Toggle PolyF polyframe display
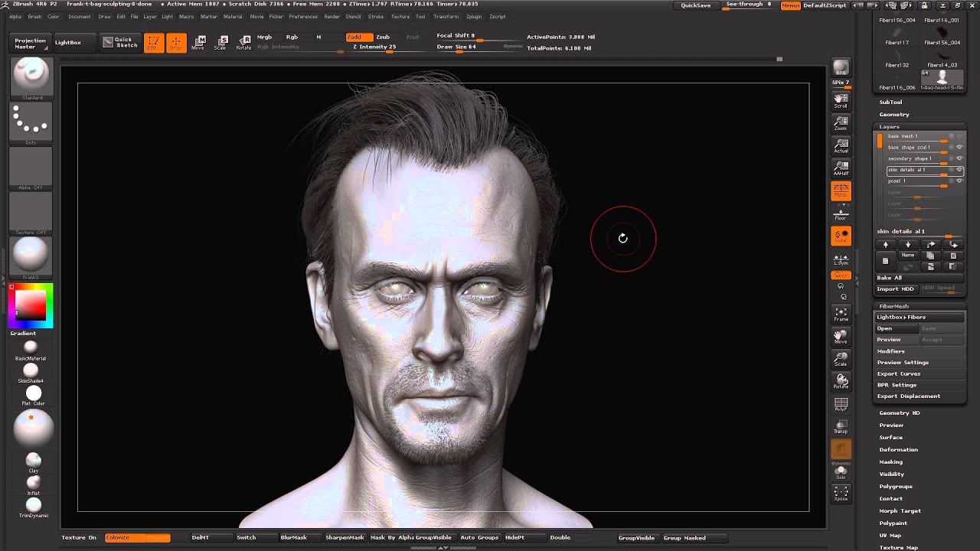Screen dimensions: 980x551 [841, 404]
